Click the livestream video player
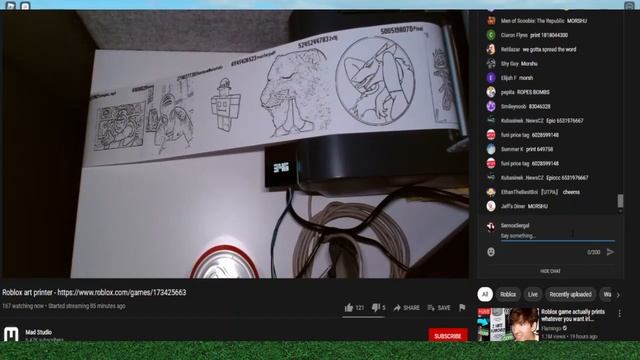 pyautogui.click(x=234, y=144)
